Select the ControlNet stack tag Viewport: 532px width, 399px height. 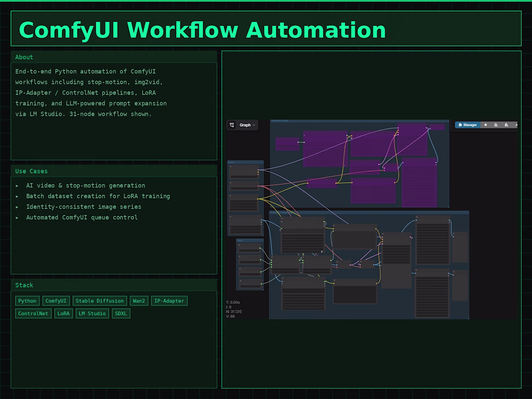(x=33, y=313)
